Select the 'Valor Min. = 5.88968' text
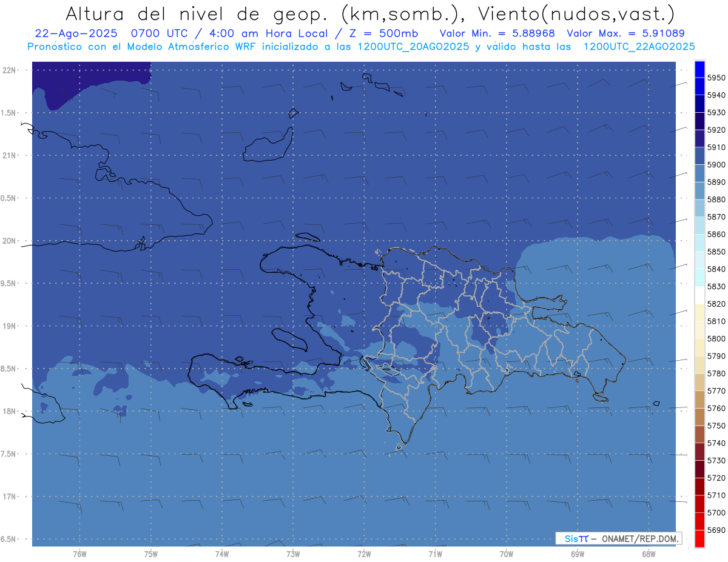Image resolution: width=728 pixels, height=562 pixels. point(497,33)
